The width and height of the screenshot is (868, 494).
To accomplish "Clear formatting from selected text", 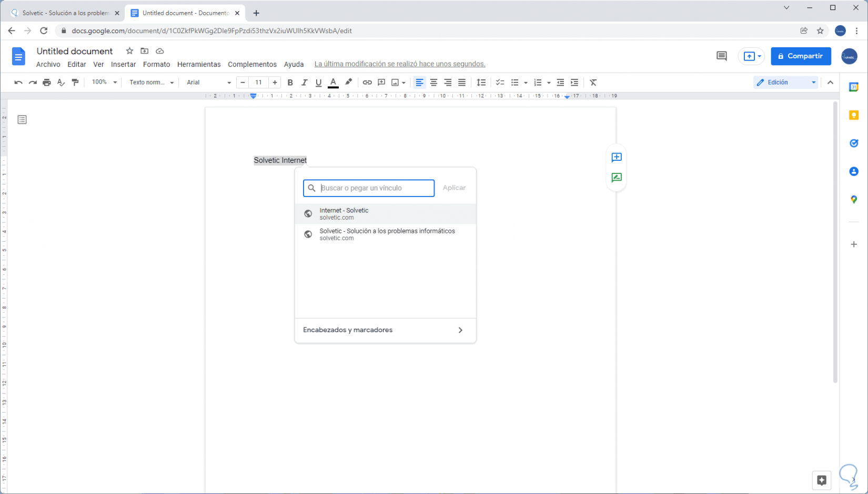I will click(593, 83).
